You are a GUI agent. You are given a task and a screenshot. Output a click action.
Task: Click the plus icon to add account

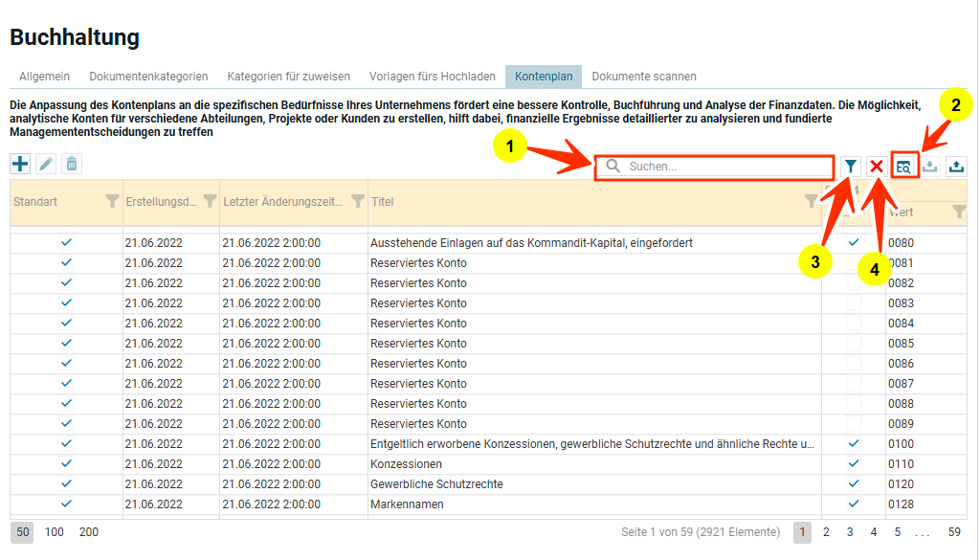coord(20,164)
